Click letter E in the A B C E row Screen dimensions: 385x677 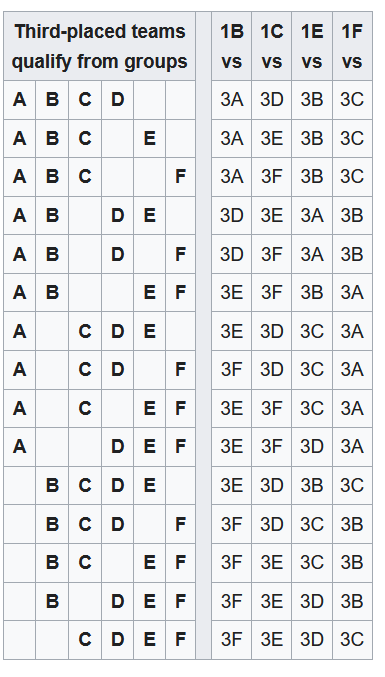[x=149, y=139]
